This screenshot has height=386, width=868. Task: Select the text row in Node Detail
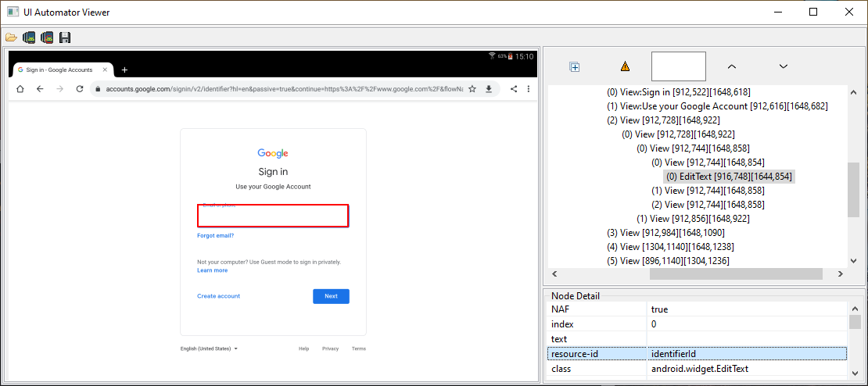point(697,338)
